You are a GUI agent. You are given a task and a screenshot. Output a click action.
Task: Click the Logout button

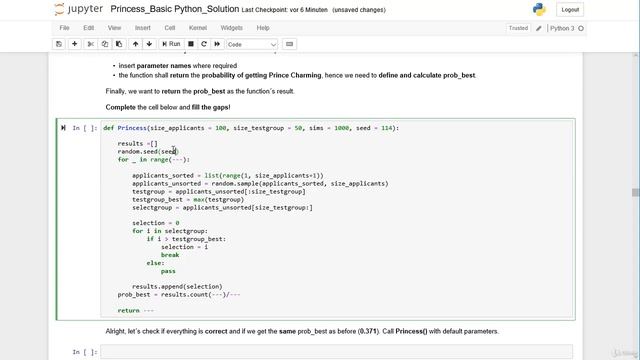pyautogui.click(x=570, y=10)
